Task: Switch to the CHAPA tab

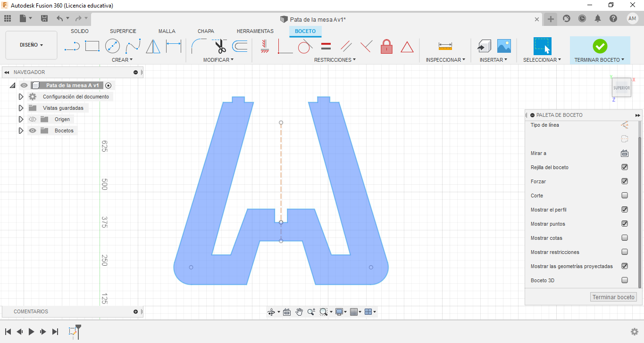Action: [206, 31]
